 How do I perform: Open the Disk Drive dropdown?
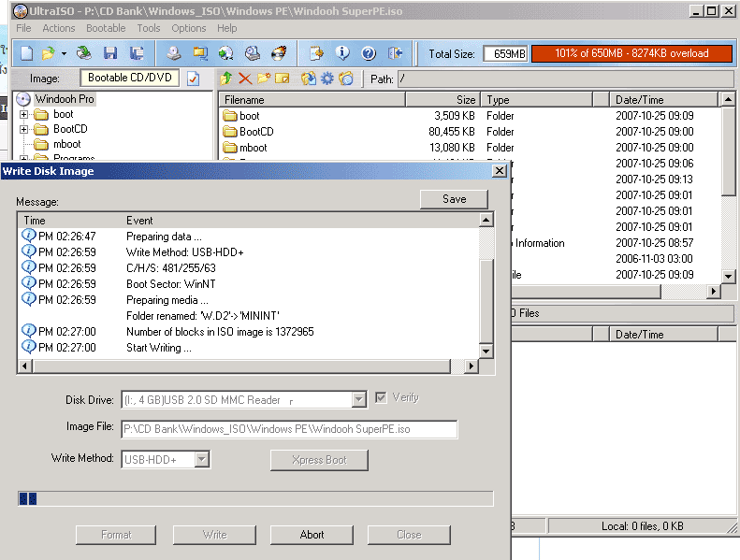pyautogui.click(x=359, y=400)
